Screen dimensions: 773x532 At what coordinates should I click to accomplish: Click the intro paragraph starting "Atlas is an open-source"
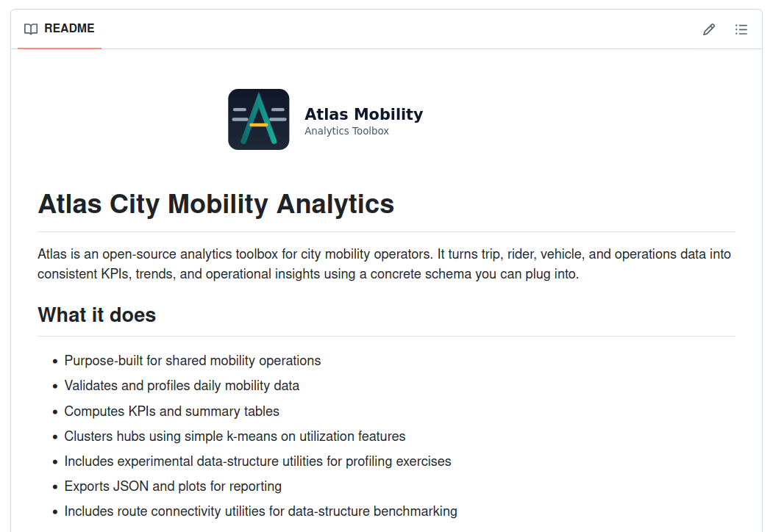384,265
